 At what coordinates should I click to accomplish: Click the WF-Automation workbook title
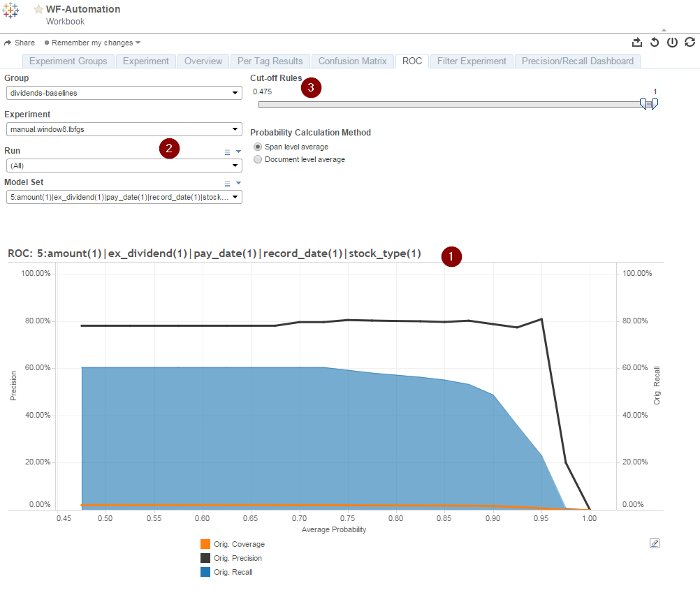click(83, 9)
